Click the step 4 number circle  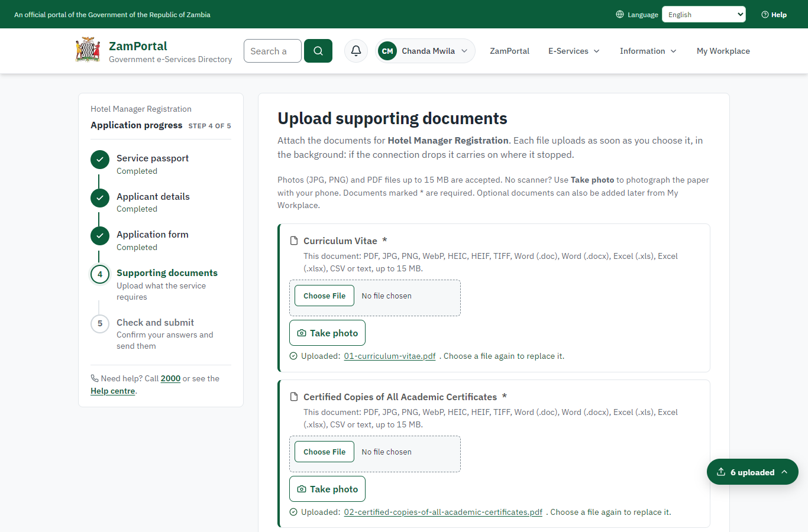(x=100, y=274)
